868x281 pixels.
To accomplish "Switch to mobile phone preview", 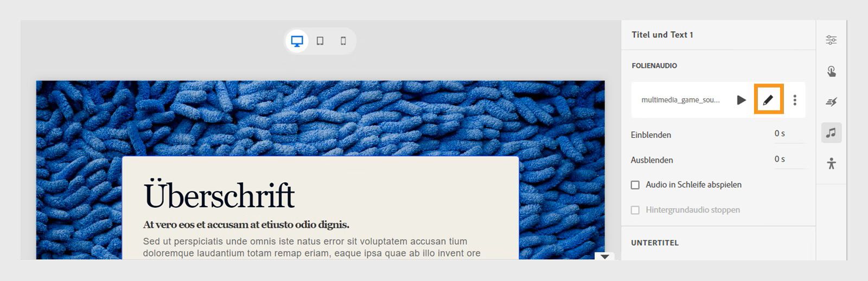I will coord(343,41).
